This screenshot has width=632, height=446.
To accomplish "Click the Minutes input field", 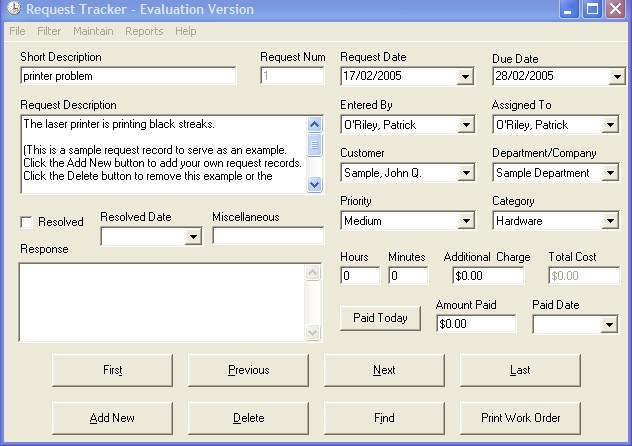I will coord(408,276).
